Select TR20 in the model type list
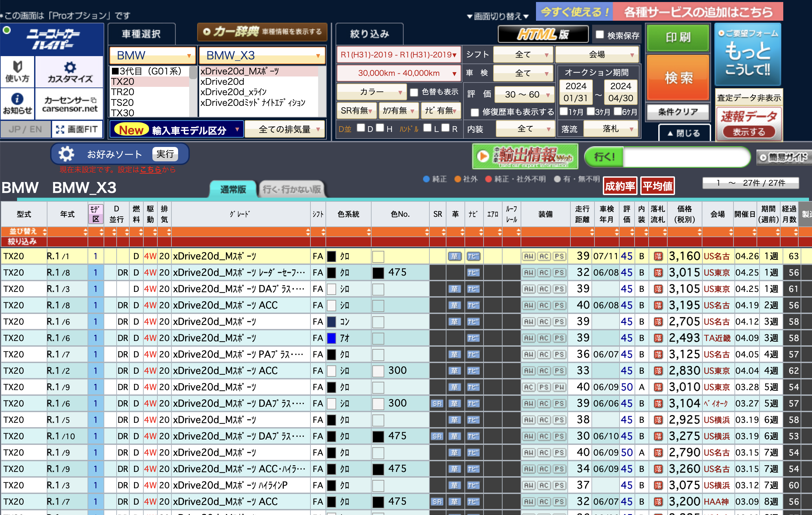 pyautogui.click(x=150, y=92)
